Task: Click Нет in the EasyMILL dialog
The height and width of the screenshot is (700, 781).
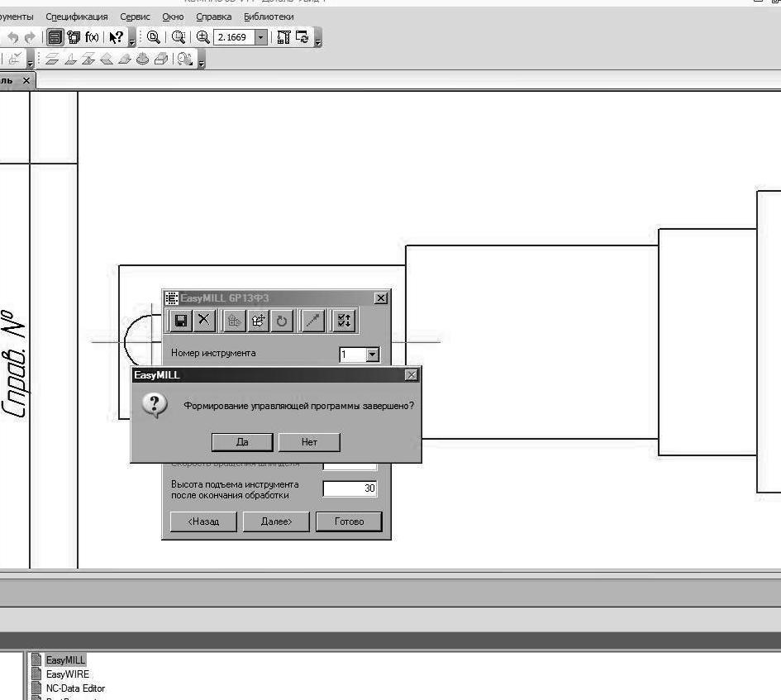Action: pyautogui.click(x=309, y=442)
